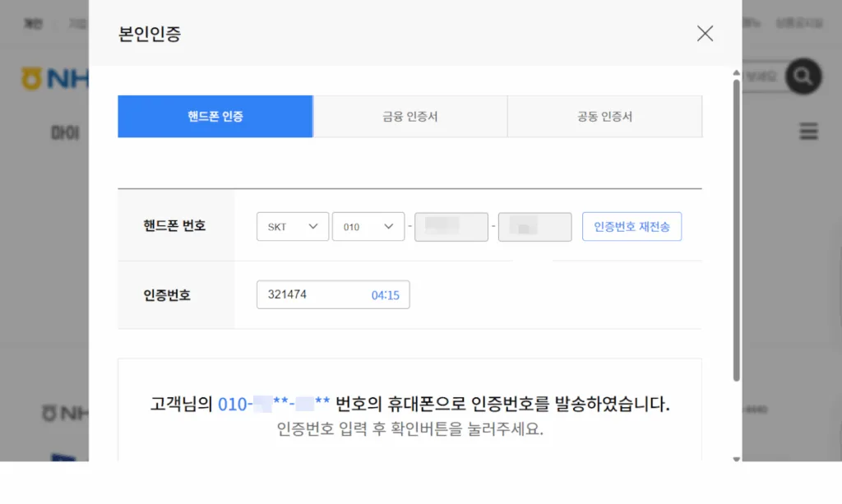Click the 인증번호 재전송 button
The width and height of the screenshot is (842, 504).
pos(631,226)
